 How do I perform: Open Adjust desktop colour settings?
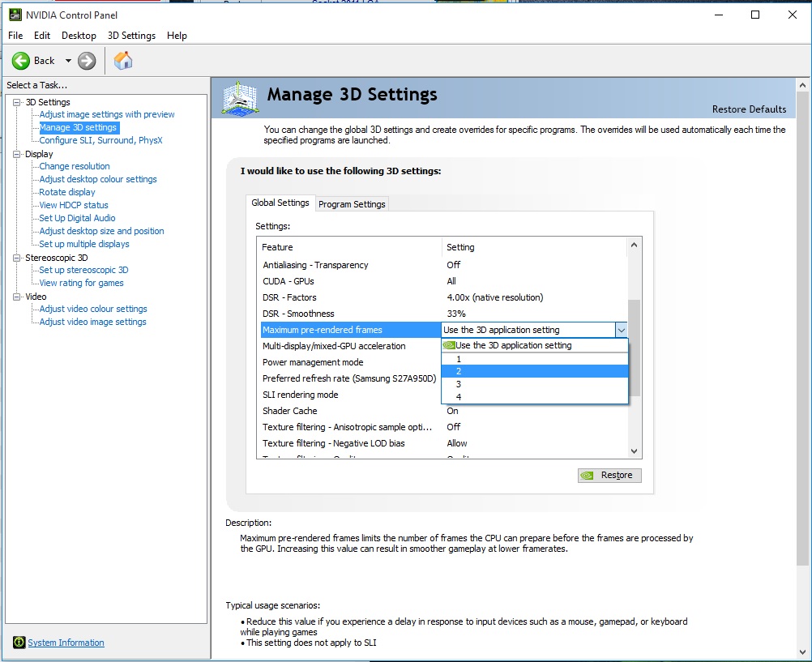tap(98, 179)
